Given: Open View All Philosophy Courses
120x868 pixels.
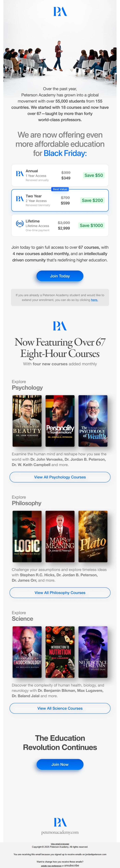Looking at the screenshot, I should pyautogui.click(x=60, y=592).
